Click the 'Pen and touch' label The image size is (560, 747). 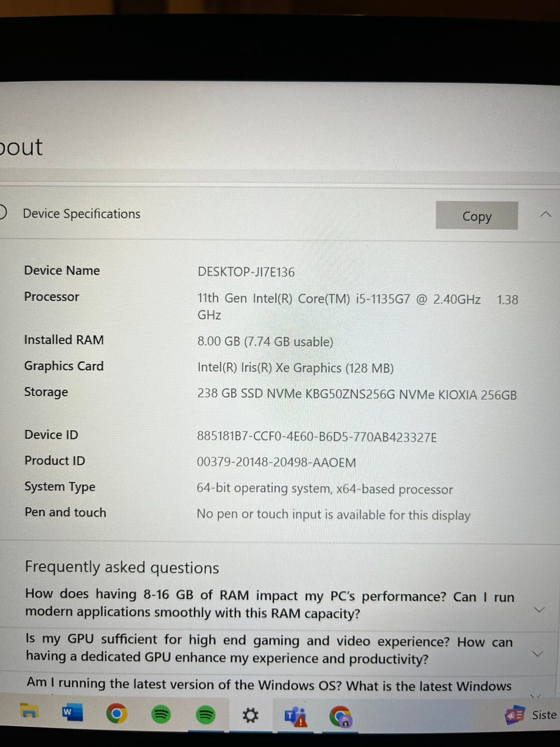pos(65,512)
